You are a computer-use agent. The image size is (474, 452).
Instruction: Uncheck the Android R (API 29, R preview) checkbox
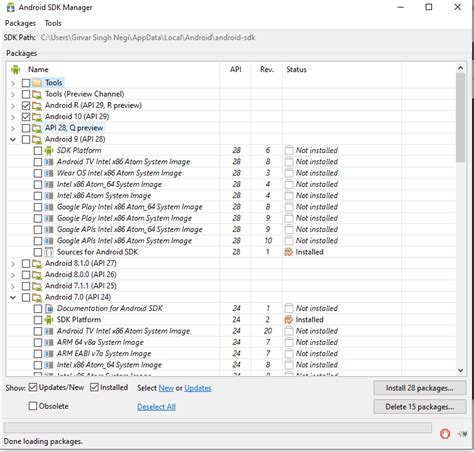26,106
